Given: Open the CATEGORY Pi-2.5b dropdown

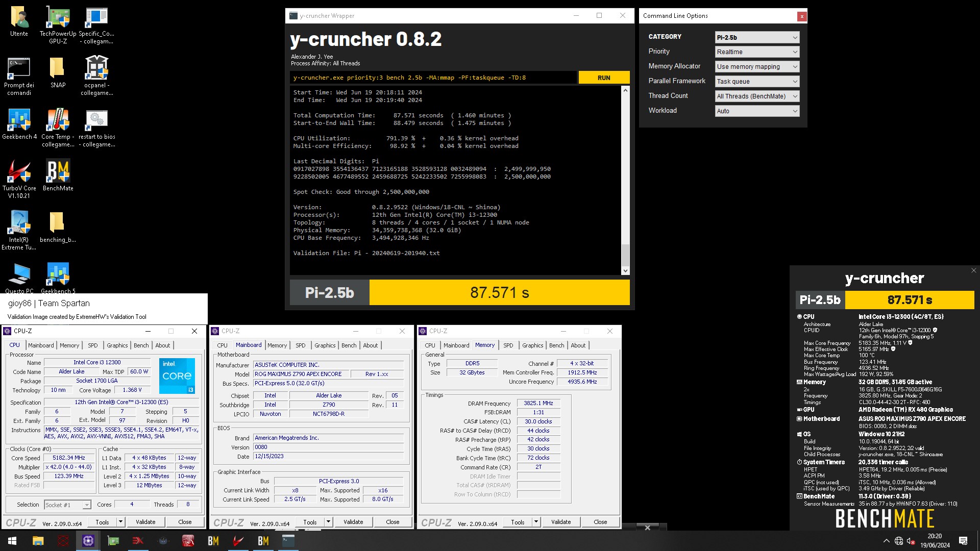Looking at the screenshot, I should (757, 37).
